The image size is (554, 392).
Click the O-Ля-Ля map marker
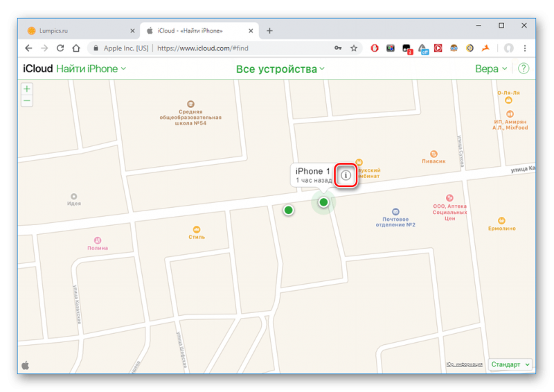pyautogui.click(x=508, y=100)
